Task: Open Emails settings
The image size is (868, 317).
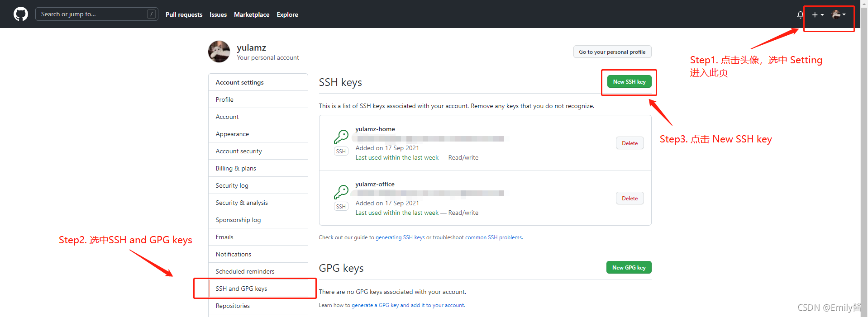Action: pyautogui.click(x=258, y=237)
